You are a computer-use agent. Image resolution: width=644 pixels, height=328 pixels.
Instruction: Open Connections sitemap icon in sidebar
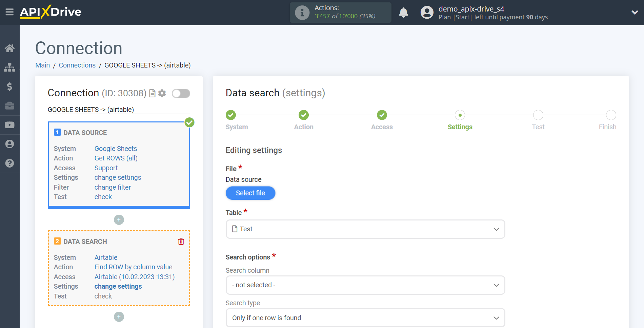pyautogui.click(x=9, y=67)
